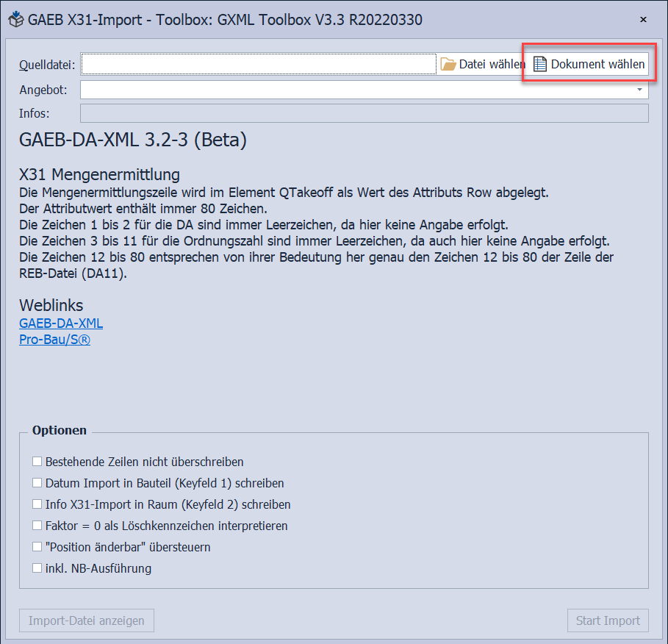
Task: Check 'Datum Import in Bauteil (Keyfeld 1)'
Action: [x=37, y=483]
